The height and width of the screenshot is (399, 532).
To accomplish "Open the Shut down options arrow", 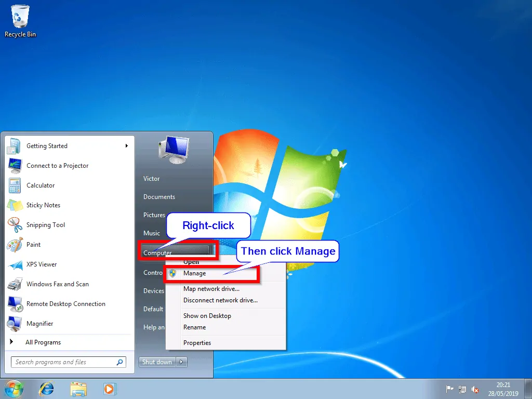I will pyautogui.click(x=181, y=362).
